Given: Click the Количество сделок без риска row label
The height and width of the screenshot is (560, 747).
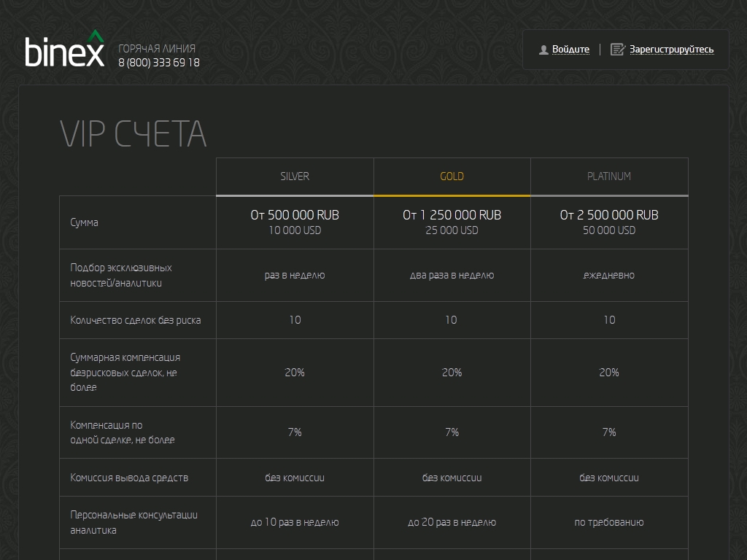Looking at the screenshot, I should 136,320.
